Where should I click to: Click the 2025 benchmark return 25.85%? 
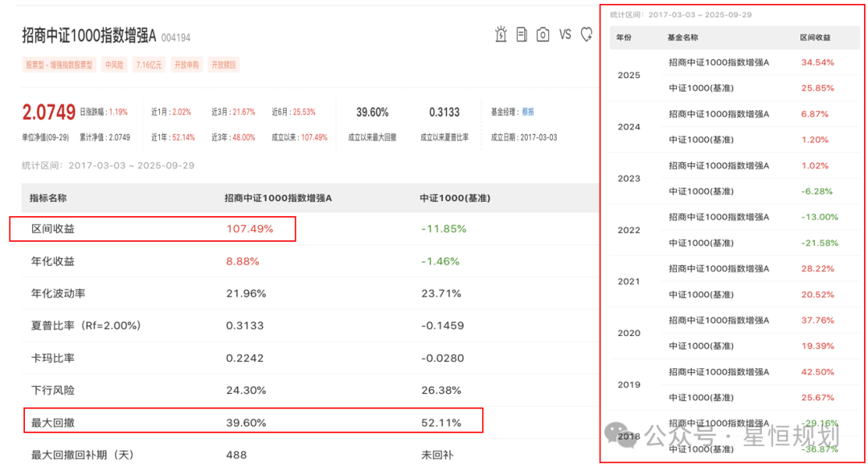click(x=817, y=88)
